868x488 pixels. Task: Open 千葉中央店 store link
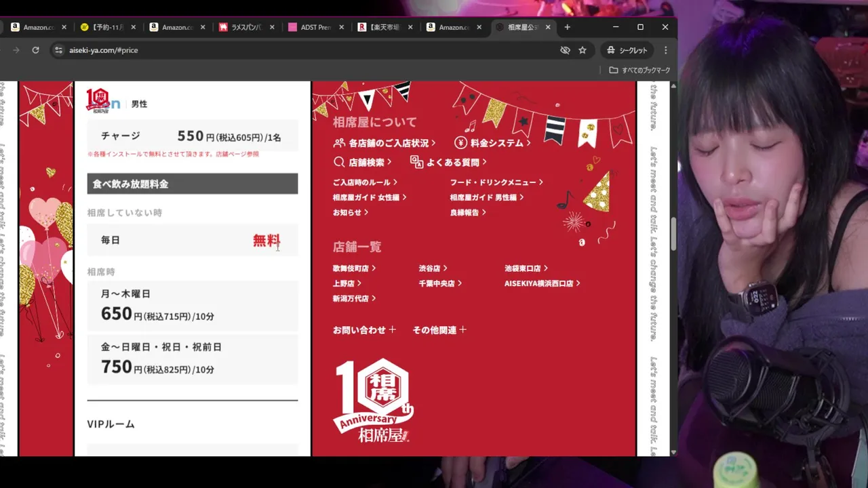[440, 283]
